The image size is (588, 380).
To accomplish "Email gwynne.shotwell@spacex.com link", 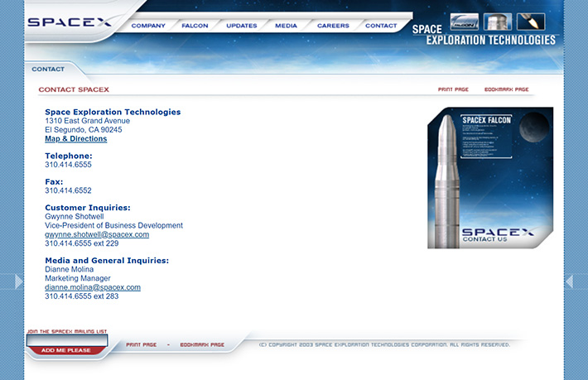I will coord(97,234).
